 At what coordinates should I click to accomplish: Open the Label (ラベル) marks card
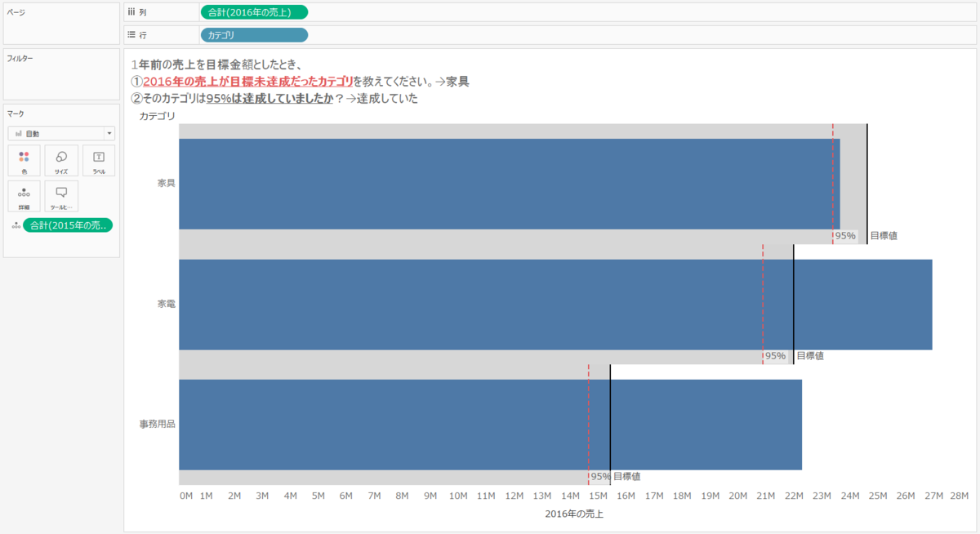point(99,161)
